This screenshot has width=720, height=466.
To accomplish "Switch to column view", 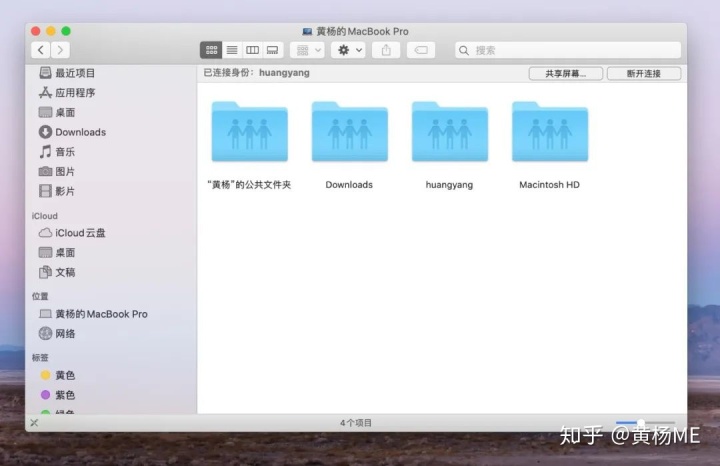I will [252, 50].
